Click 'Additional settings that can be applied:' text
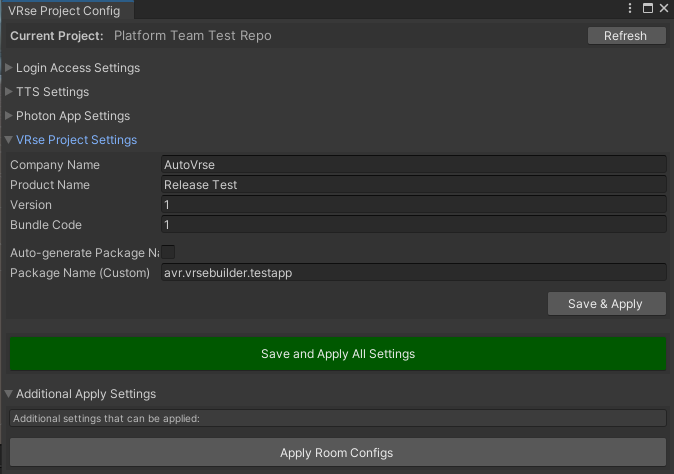Screen dimensions: 674x474 (106, 419)
